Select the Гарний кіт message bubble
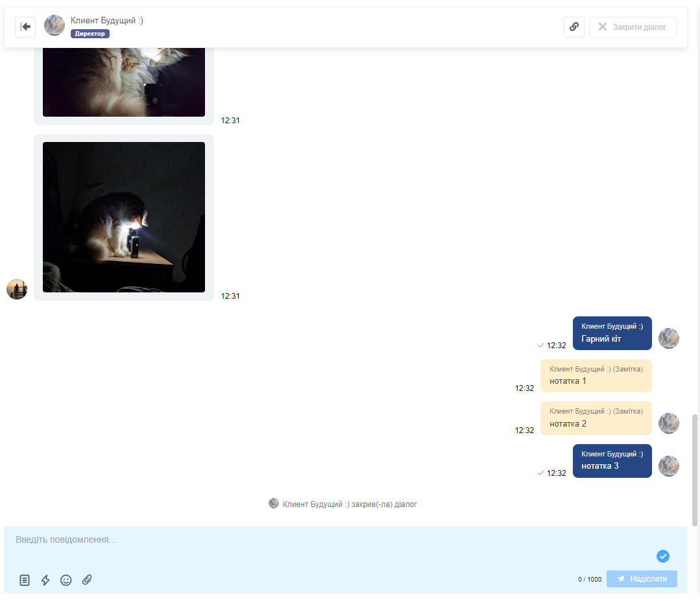Screen dimensions: 700x601 point(612,333)
